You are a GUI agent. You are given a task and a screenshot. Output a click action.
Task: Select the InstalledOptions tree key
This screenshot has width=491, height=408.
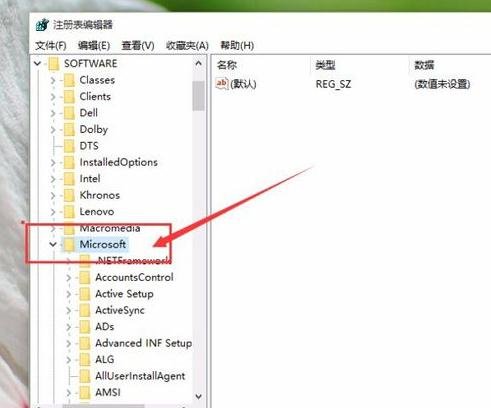tap(118, 162)
